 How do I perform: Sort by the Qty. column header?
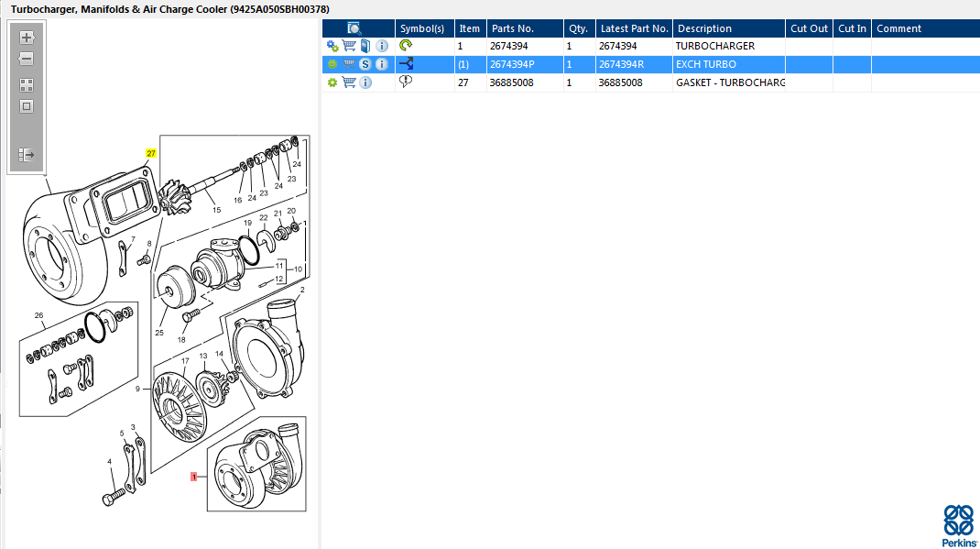[x=578, y=28]
